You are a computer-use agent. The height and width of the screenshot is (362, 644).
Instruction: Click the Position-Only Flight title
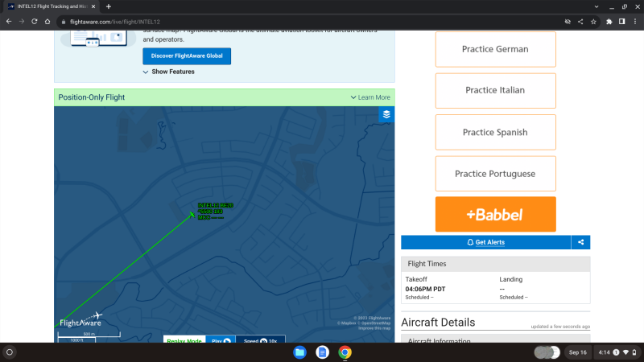pyautogui.click(x=92, y=97)
